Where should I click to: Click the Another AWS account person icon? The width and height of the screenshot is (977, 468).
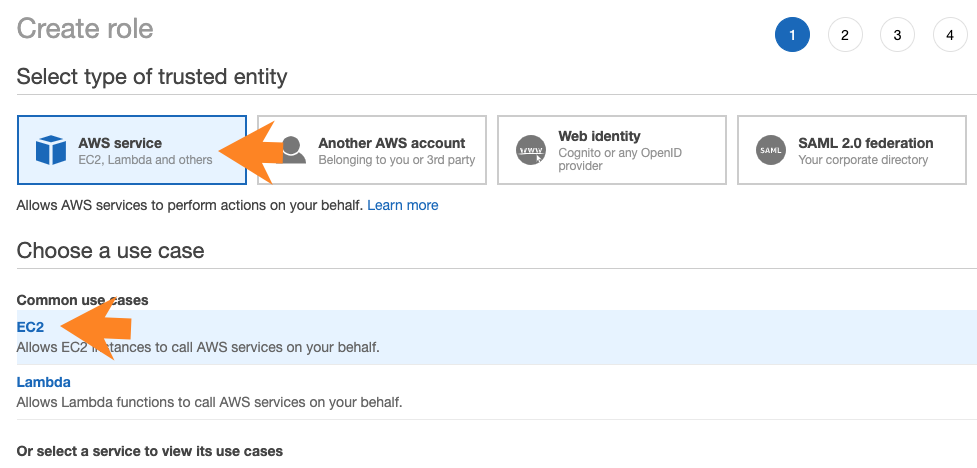tap(293, 150)
